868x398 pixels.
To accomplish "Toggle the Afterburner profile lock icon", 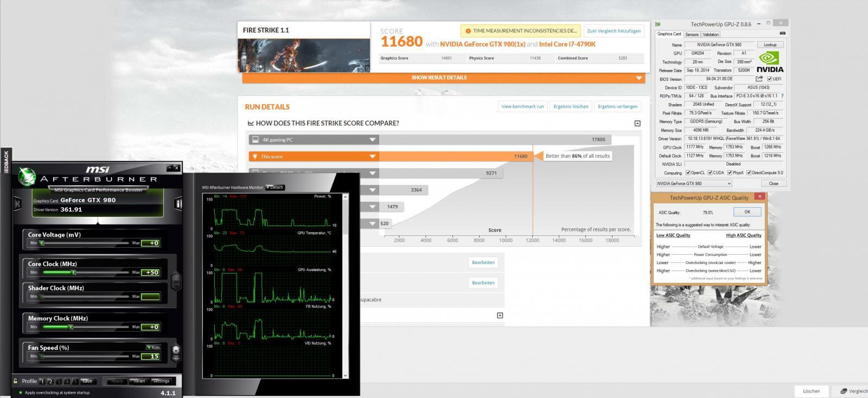I will [x=15, y=381].
